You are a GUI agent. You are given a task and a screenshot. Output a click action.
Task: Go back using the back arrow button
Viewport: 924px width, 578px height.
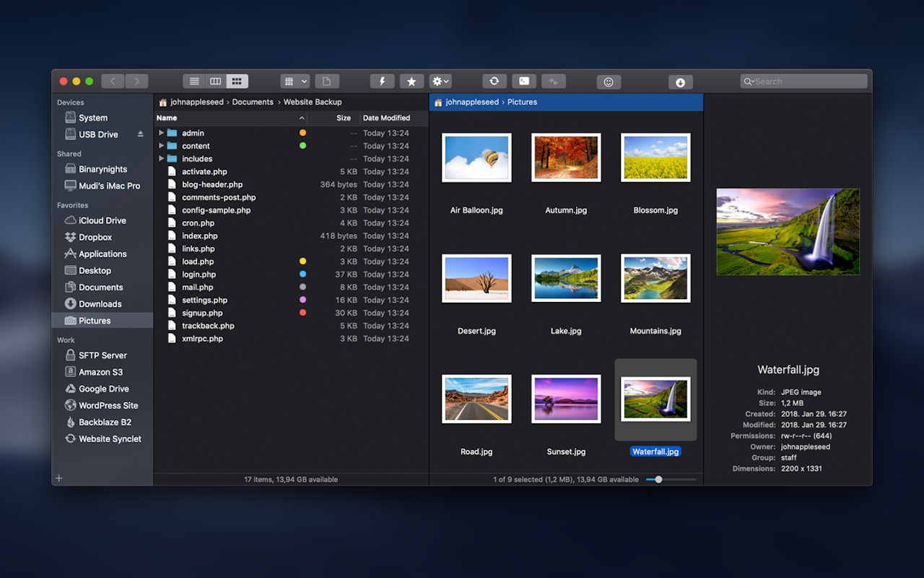point(113,81)
